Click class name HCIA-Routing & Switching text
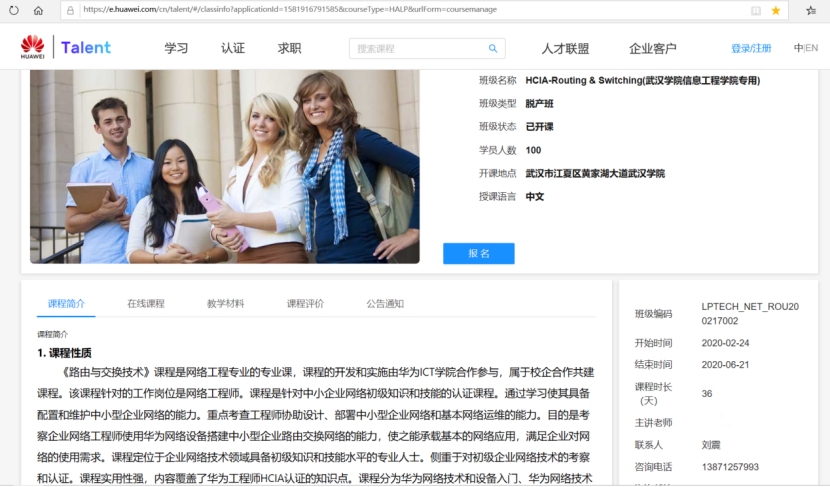830x487 pixels. 643,80
